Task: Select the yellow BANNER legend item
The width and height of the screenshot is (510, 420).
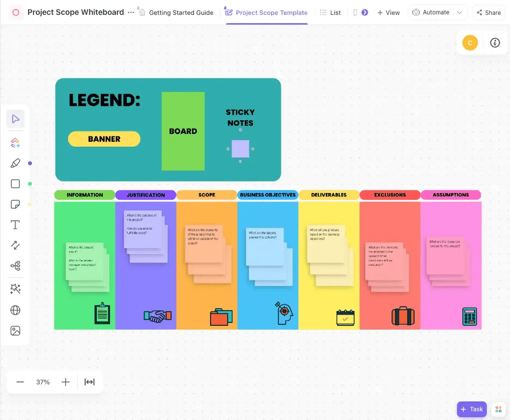Action: (104, 139)
